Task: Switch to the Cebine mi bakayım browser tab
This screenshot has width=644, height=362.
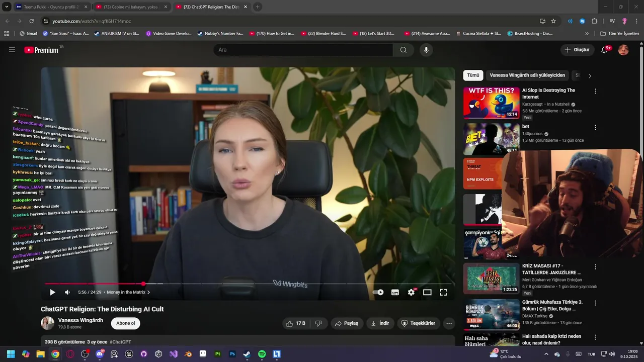Action: (x=131, y=7)
